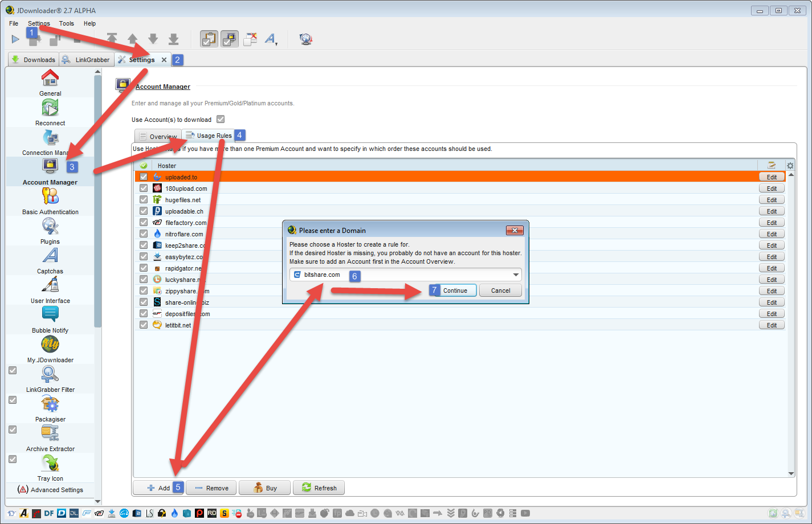Viewport: 812px width, 524px height.
Task: Uncheck the 180upload.com hoster checkbox
Action: (x=144, y=188)
